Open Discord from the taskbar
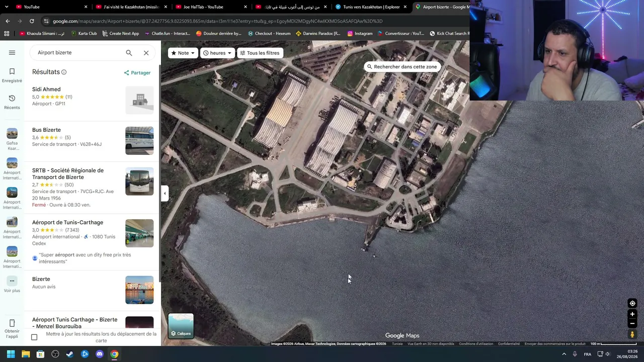The width and height of the screenshot is (644, 362). click(x=100, y=354)
